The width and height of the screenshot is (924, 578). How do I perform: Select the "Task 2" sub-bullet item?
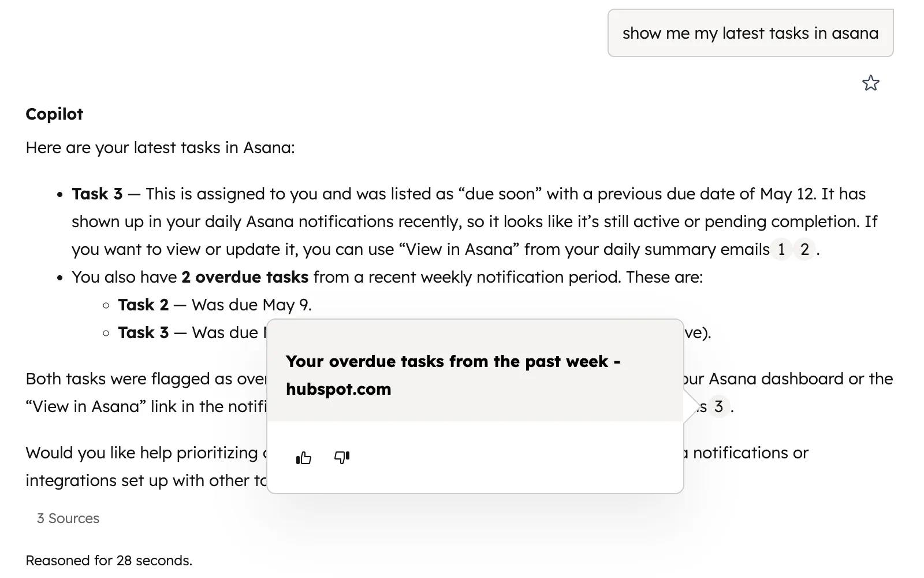143,305
